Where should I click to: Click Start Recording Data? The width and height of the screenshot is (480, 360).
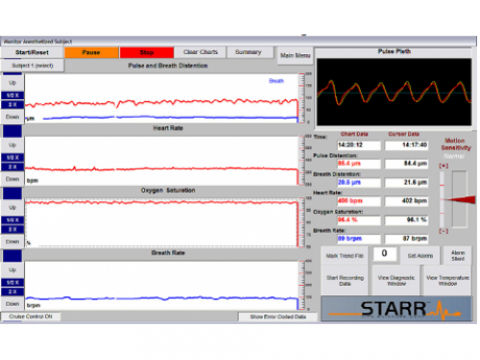[345, 281]
